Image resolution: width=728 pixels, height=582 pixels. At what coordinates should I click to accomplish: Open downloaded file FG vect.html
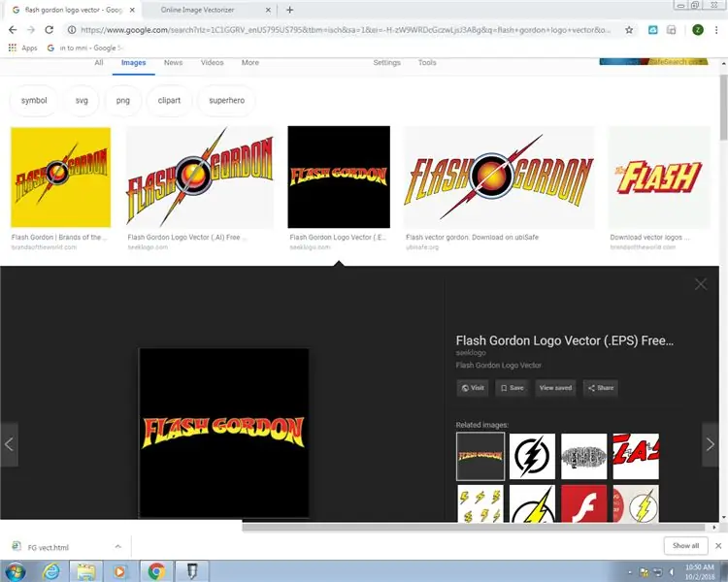[48, 547]
